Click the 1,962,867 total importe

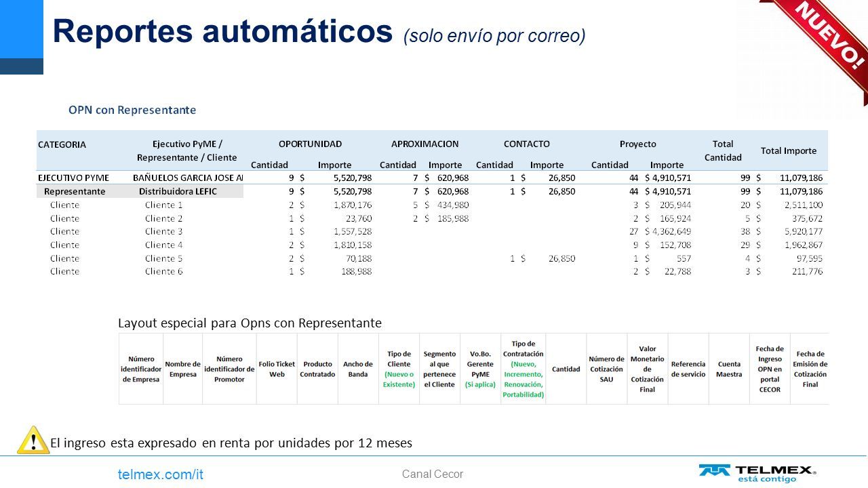point(804,245)
